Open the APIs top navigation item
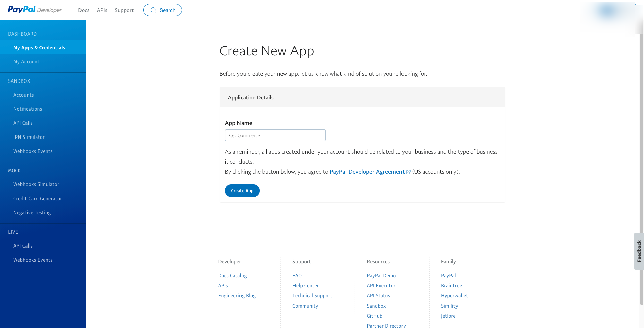Image resolution: width=644 pixels, height=328 pixels. point(102,10)
